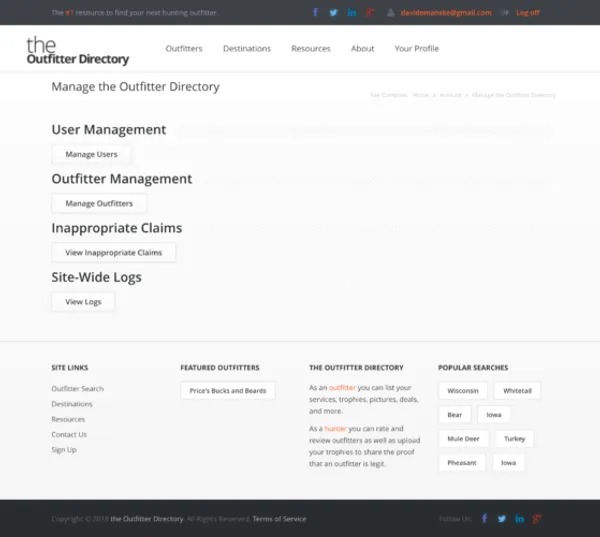Open the Twitter icon in the top bar
Screen dimensions: 600x537
click(x=333, y=13)
